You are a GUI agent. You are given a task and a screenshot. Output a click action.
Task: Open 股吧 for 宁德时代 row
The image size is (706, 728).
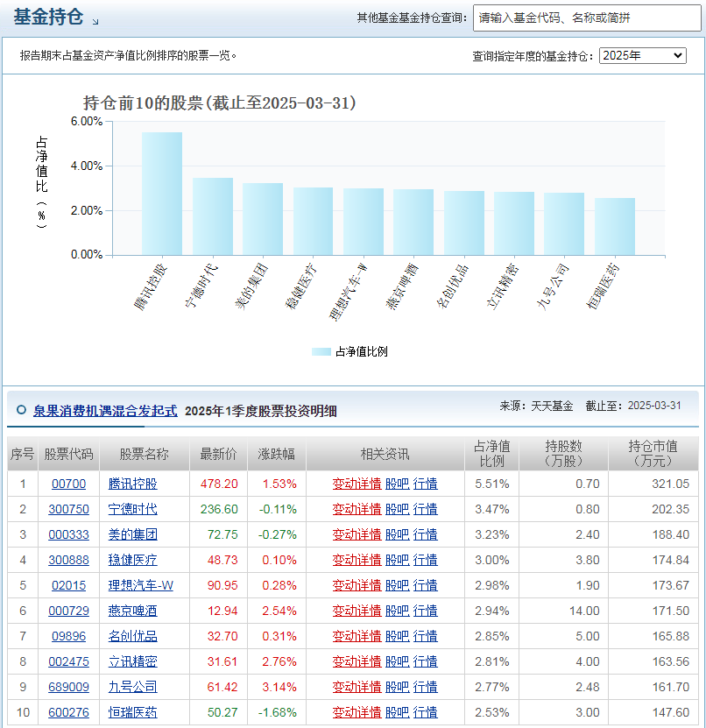pos(398,509)
